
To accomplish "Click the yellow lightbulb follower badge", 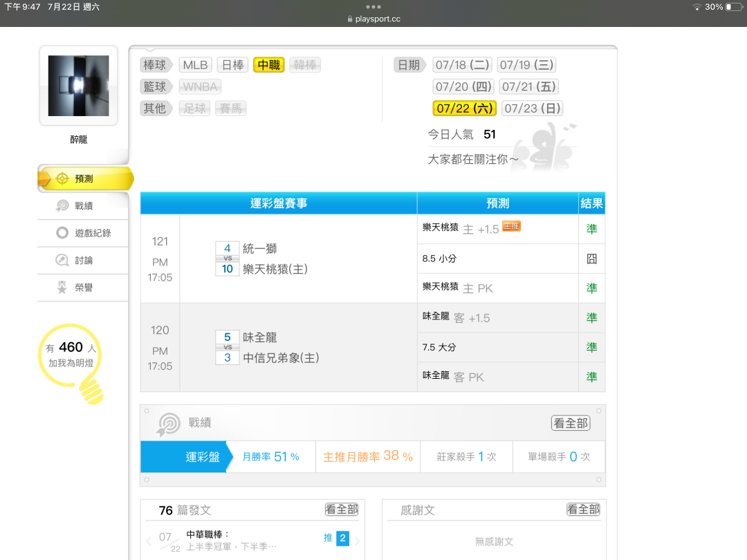I will click(x=71, y=363).
